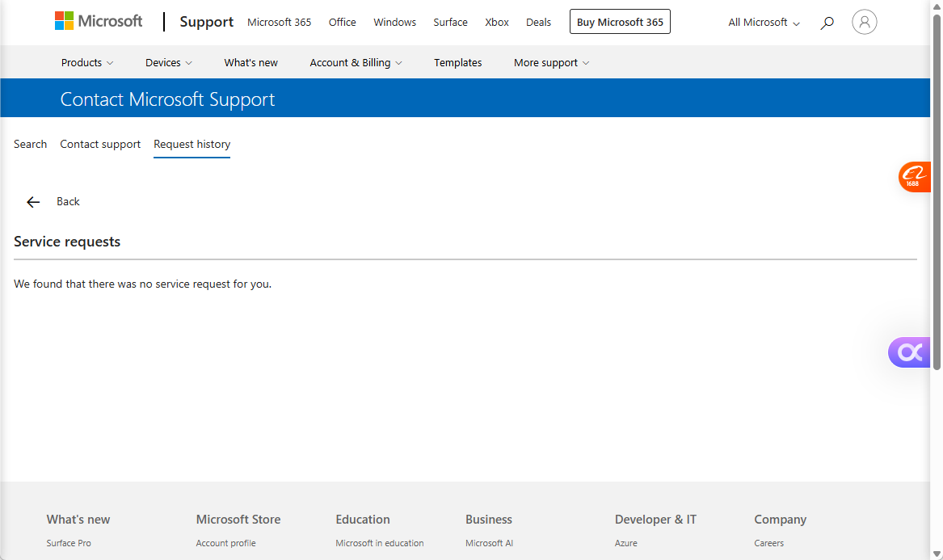Screen dimensions: 943x560
Task: Click the scrollbar up arrow
Action: [937, 6]
